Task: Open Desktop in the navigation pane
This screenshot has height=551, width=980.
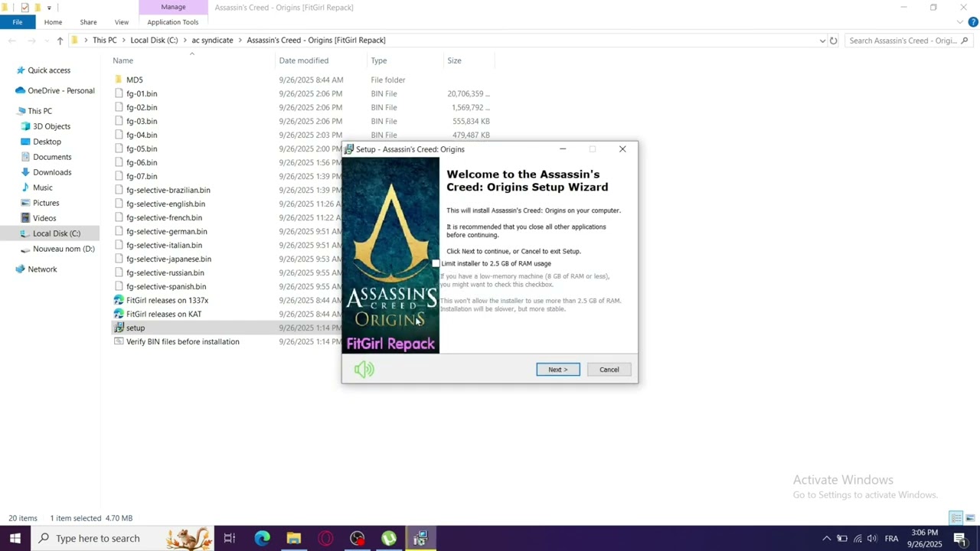Action: [47, 142]
